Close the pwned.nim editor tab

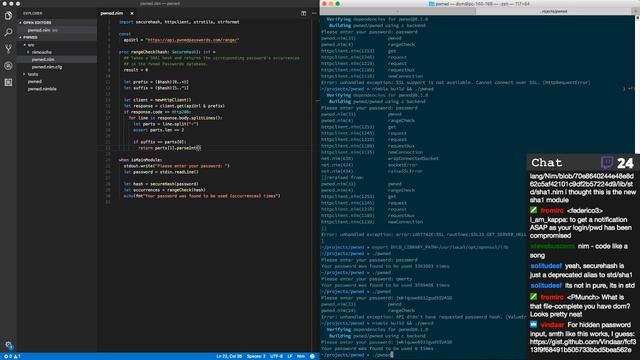click(132, 13)
